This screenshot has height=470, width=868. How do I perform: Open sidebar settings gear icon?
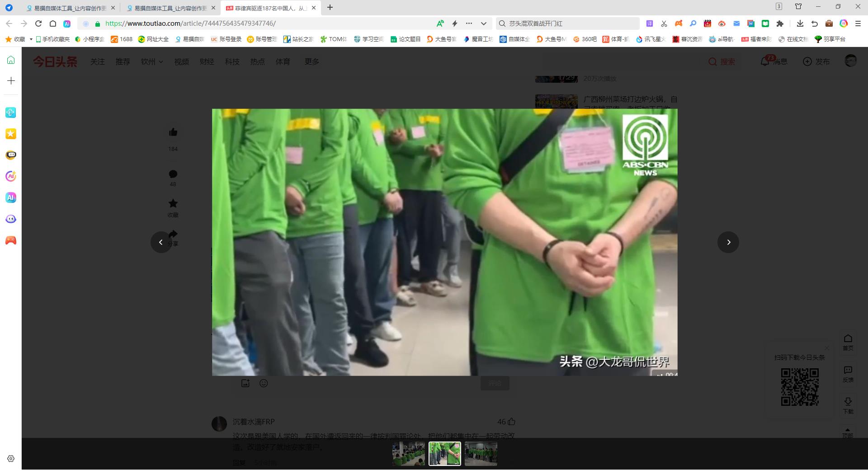coord(11,459)
